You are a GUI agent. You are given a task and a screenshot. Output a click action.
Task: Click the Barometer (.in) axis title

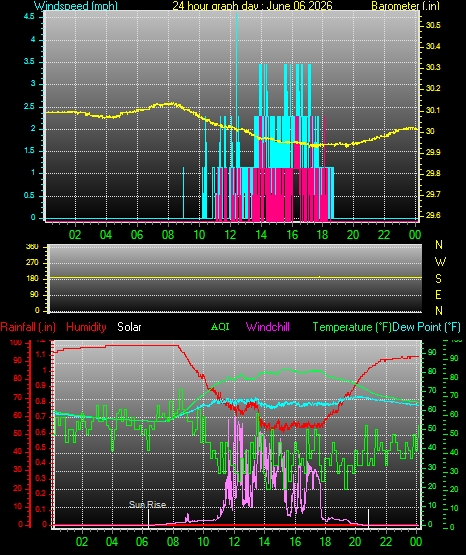pos(405,5)
